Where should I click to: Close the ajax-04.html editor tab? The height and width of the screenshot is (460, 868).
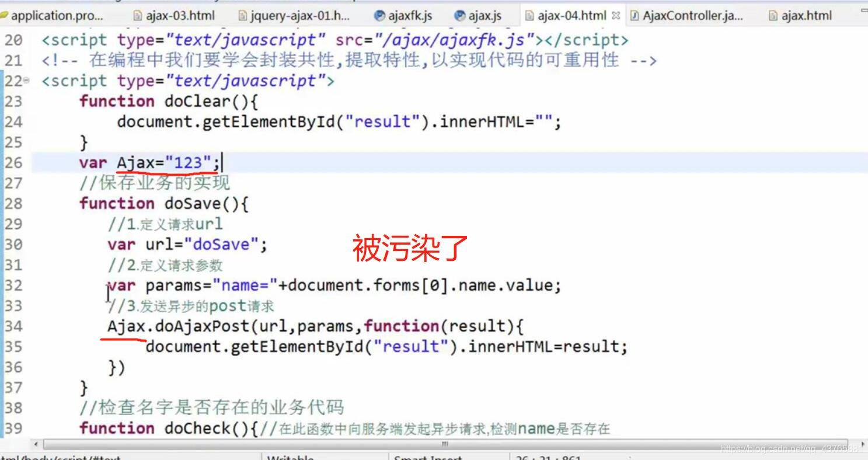tap(616, 16)
